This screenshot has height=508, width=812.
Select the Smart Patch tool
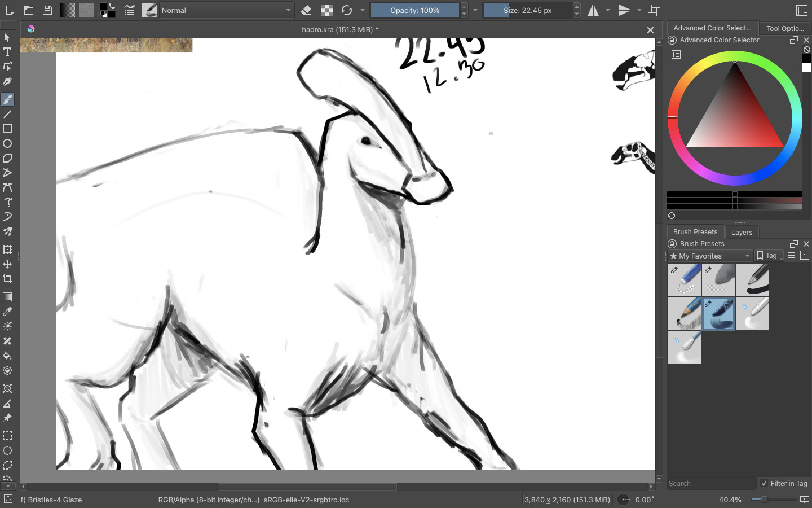click(7, 341)
